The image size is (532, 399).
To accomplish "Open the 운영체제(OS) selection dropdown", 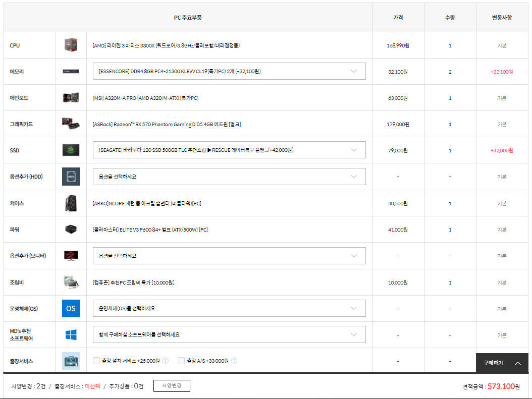I will pos(229,308).
